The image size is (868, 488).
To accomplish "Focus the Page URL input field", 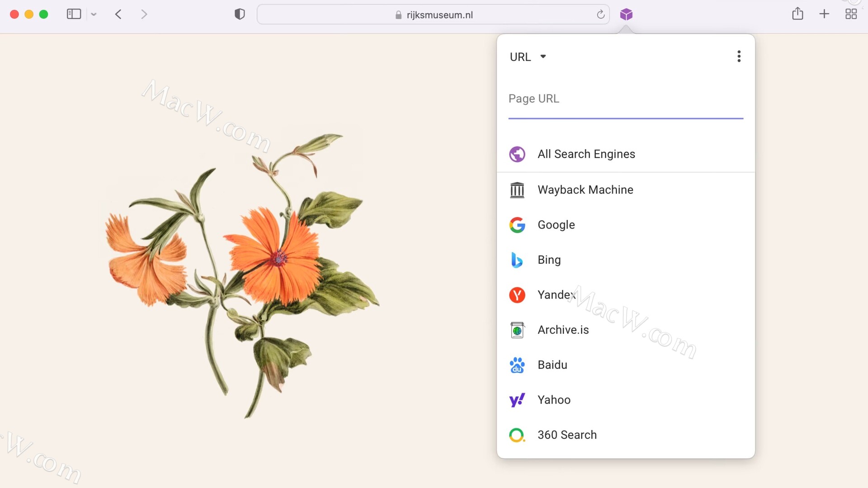I will click(x=626, y=99).
